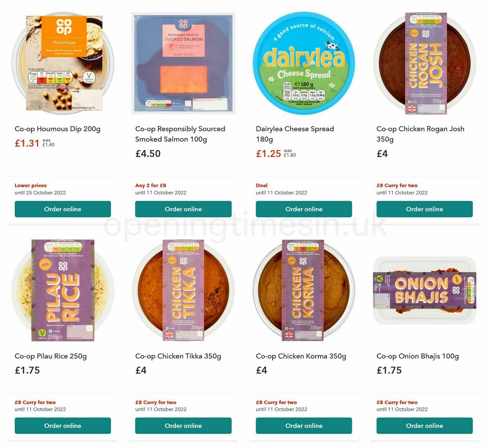Image resolution: width=491 pixels, height=448 pixels.
Task: Open the Any 2 for £8 offer
Action: 150,185
